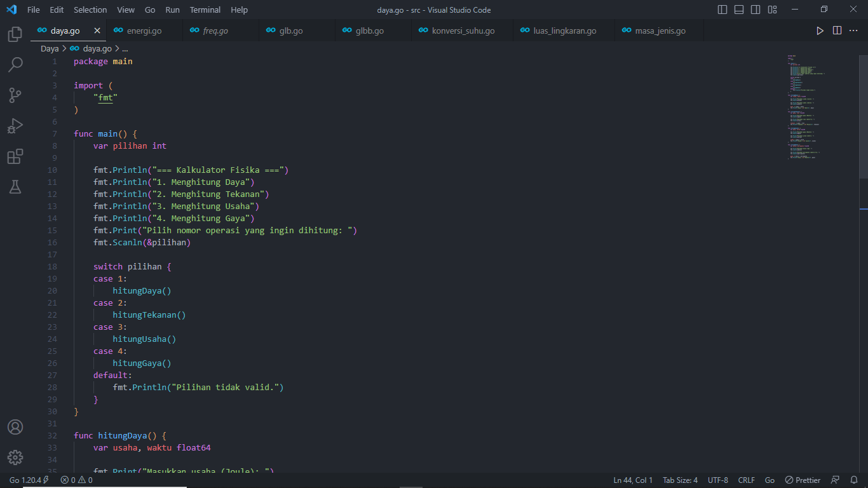Expand breadcrumb ellipsis symbol list
This screenshot has width=868, height=488.
click(x=125, y=48)
